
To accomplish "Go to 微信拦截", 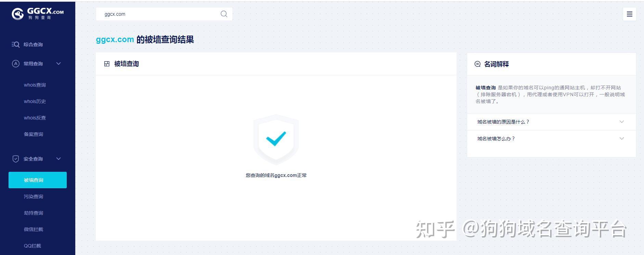I will pyautogui.click(x=33, y=229).
